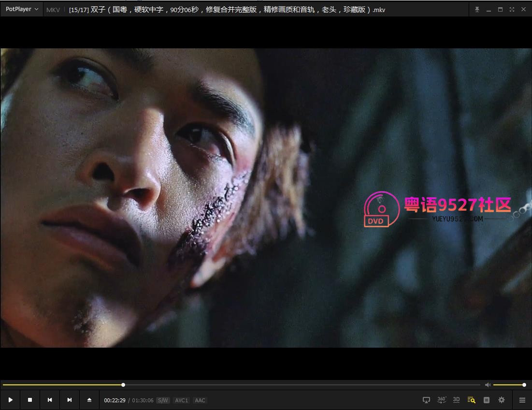Click the AAC audio codec label
This screenshot has height=410, width=532.
point(200,400)
